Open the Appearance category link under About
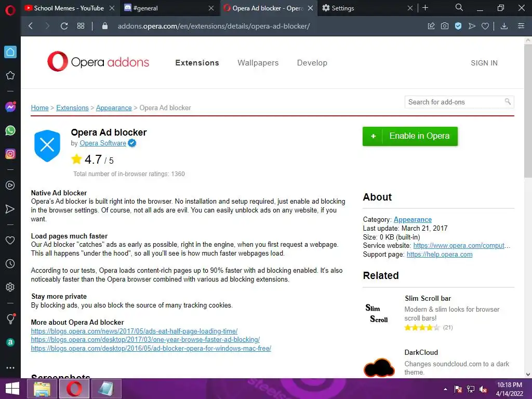532x399 pixels. click(413, 220)
